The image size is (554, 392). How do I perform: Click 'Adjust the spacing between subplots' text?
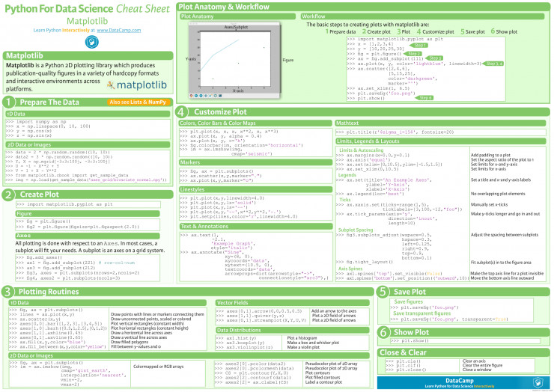coord(505,235)
